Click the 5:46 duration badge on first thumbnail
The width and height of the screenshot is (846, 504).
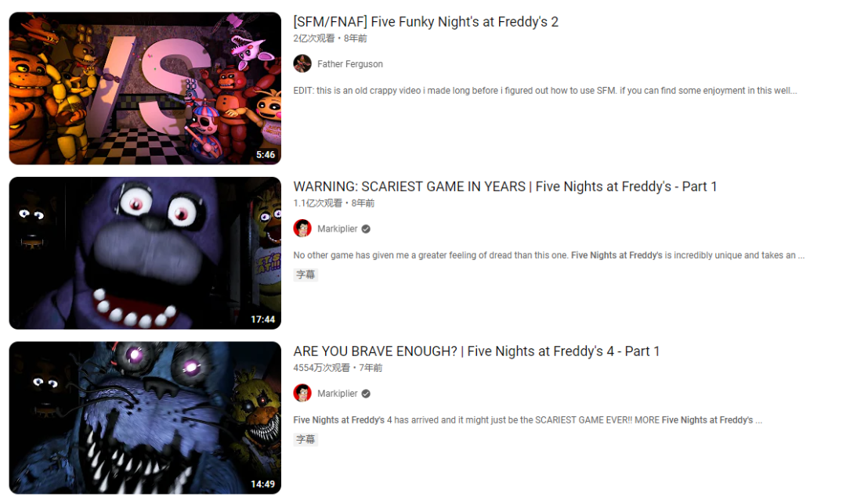[x=266, y=155]
